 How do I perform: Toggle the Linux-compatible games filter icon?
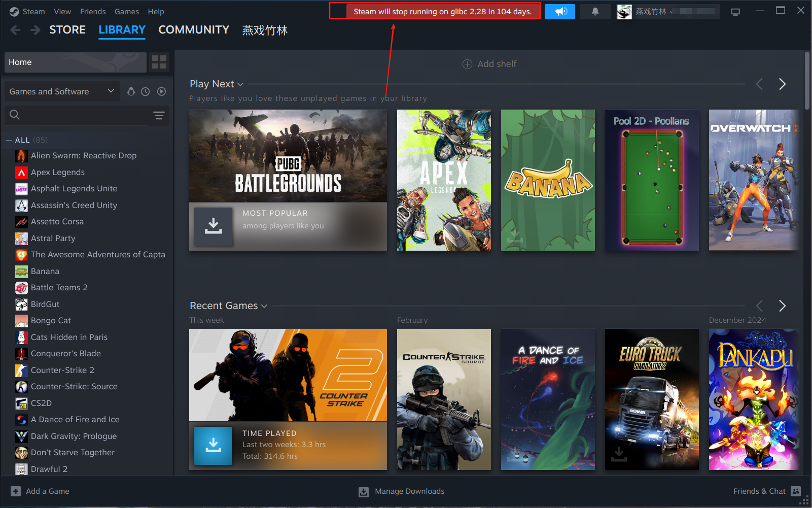(131, 91)
